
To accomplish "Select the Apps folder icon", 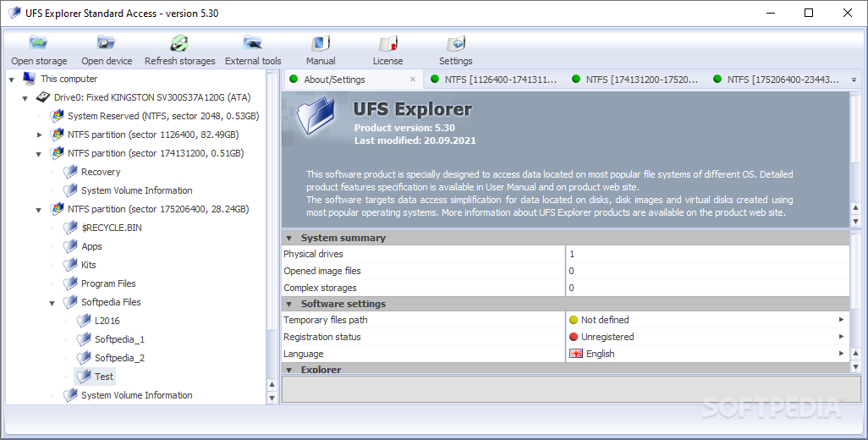I will 70,246.
